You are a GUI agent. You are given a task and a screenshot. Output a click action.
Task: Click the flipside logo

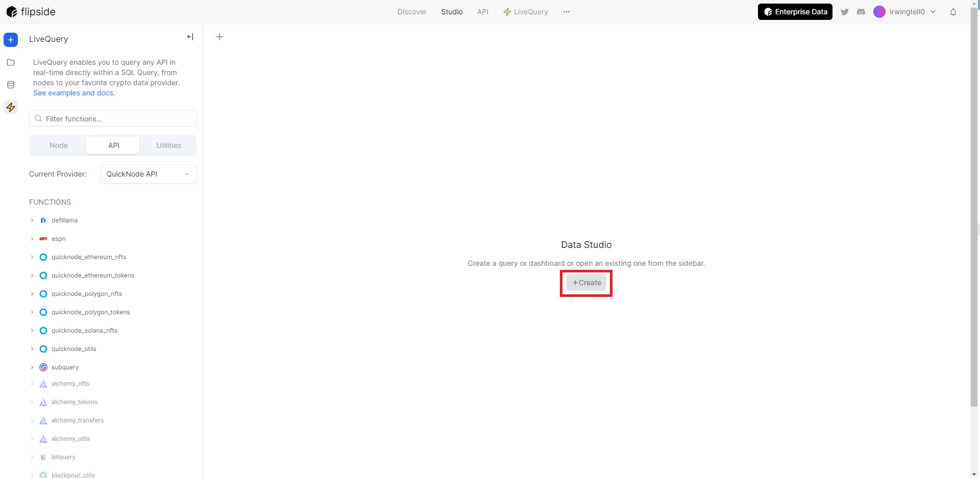click(31, 12)
